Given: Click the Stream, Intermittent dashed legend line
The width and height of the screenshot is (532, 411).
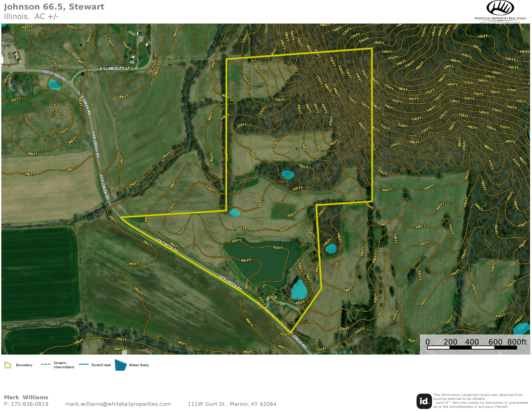Looking at the screenshot, I should tap(46, 364).
